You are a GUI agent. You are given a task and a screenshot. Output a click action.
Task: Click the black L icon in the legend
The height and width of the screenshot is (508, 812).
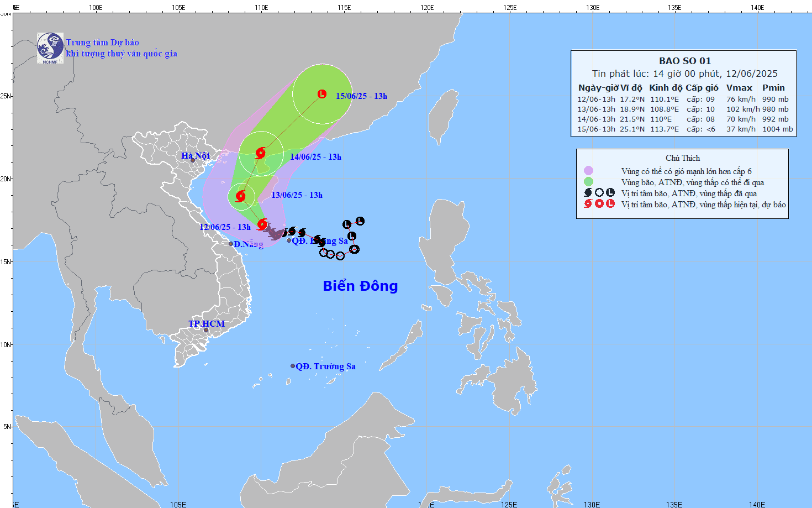point(610,192)
